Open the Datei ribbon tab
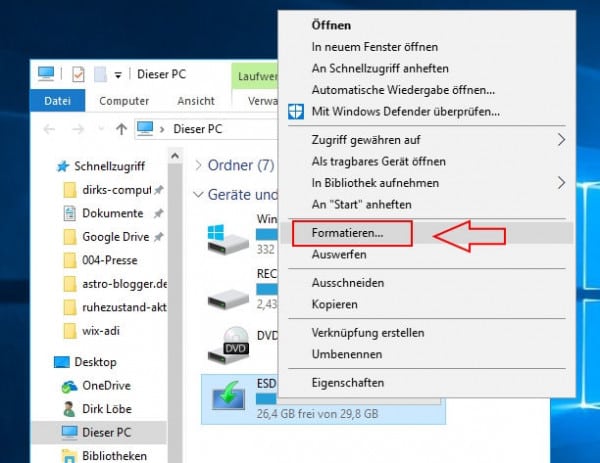Viewport: 600px width, 463px height. tap(58, 101)
